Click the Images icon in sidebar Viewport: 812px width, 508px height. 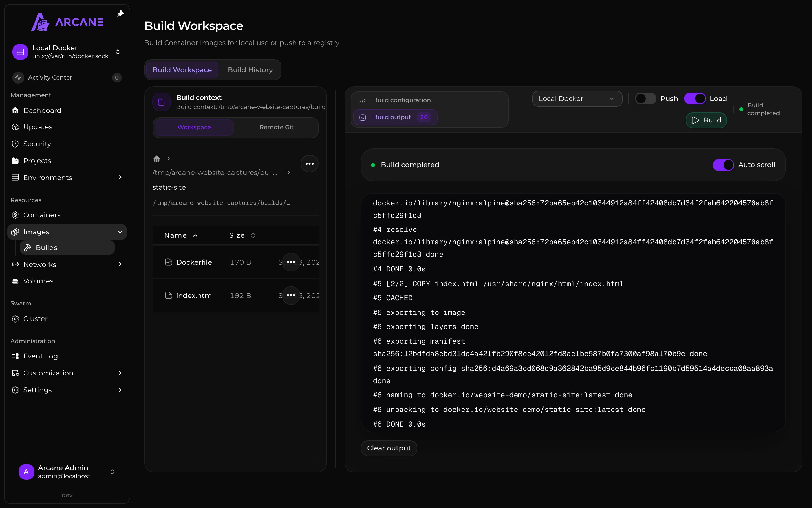pyautogui.click(x=15, y=232)
